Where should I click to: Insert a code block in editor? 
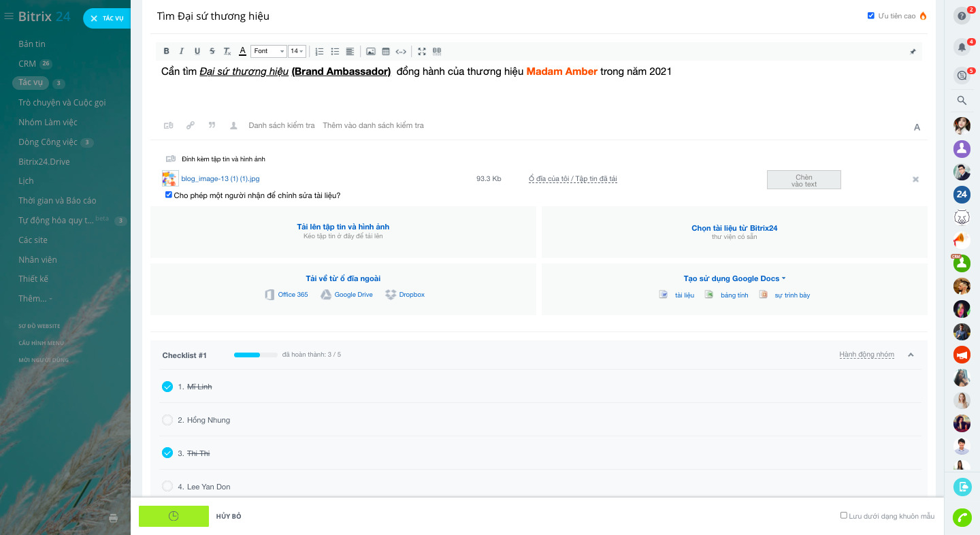coord(401,51)
